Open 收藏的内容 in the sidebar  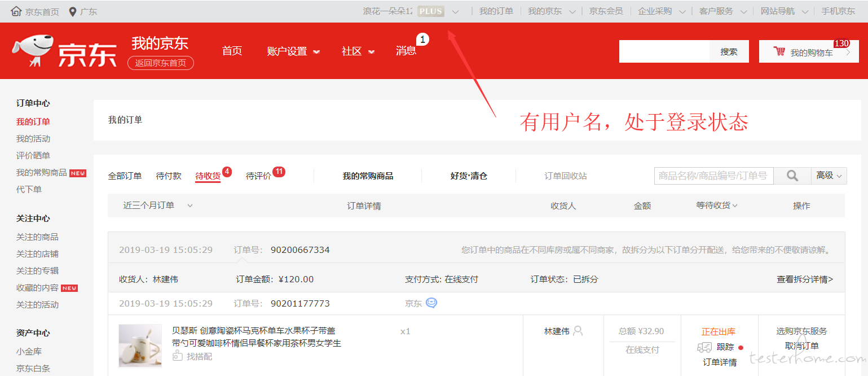37,287
